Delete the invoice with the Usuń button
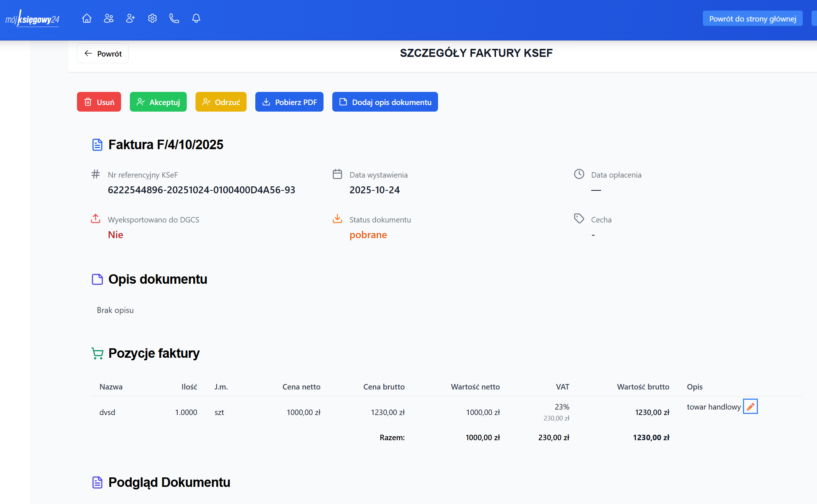 [99, 102]
